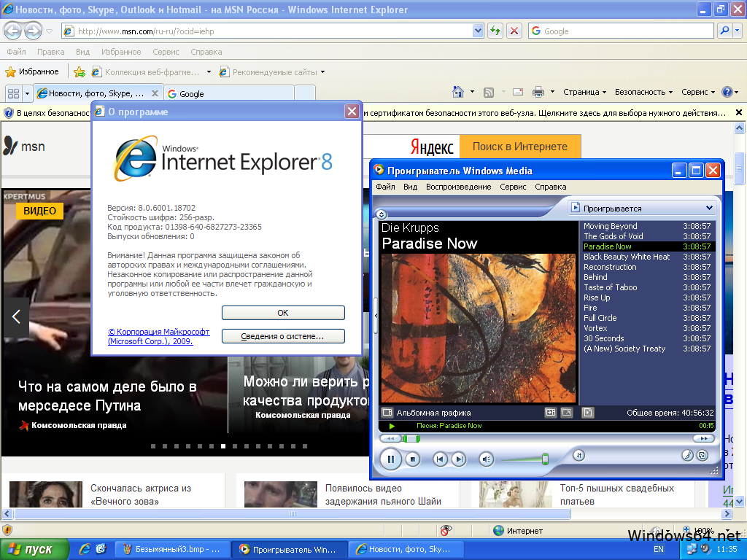Open the Безопасность dropdown menu

click(643, 92)
